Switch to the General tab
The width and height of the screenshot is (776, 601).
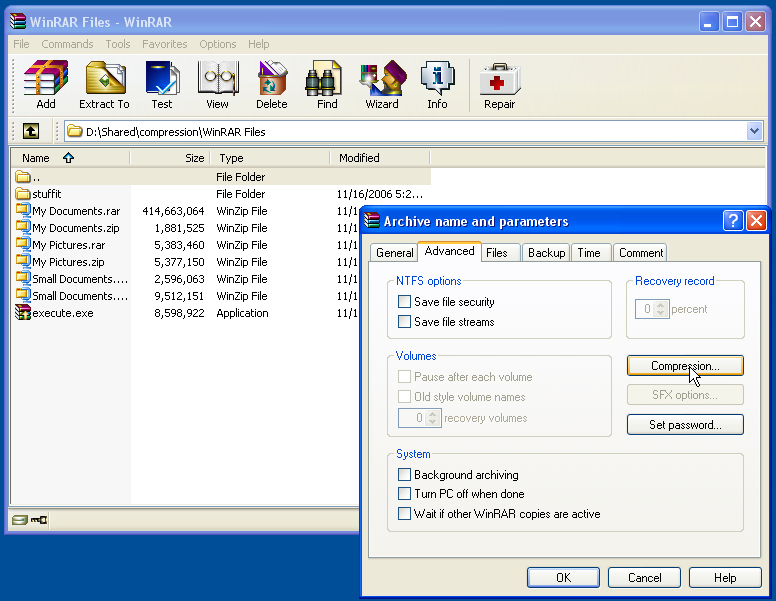pos(394,252)
